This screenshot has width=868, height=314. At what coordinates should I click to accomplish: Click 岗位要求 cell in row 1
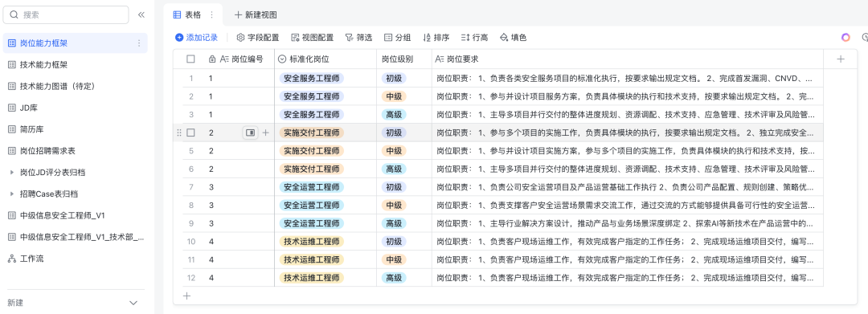(x=627, y=78)
